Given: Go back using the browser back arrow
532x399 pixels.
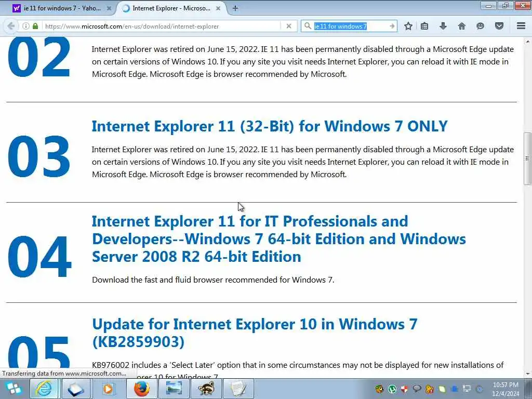Looking at the screenshot, I should (11, 26).
